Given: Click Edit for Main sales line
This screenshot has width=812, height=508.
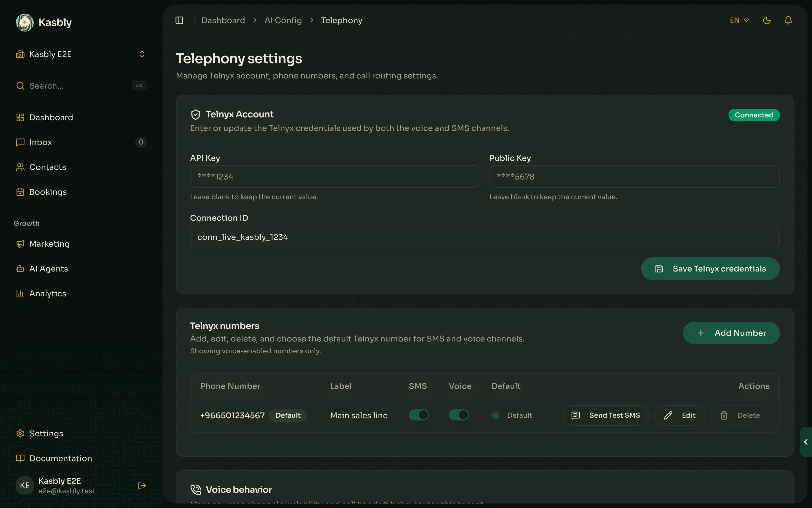Looking at the screenshot, I should (679, 416).
